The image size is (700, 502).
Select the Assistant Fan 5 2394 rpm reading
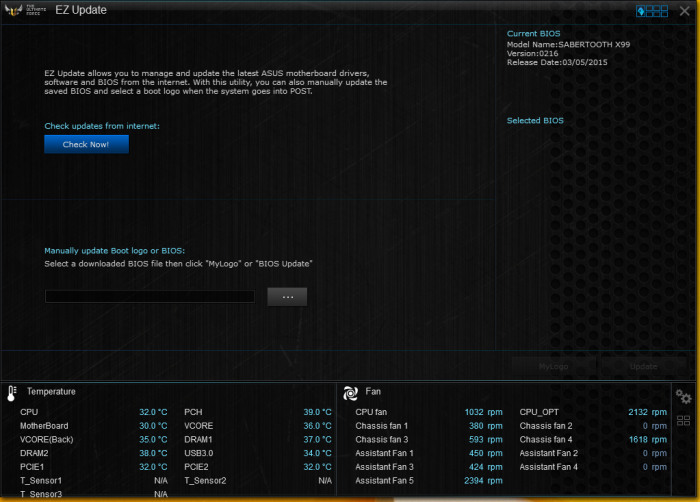(x=483, y=481)
